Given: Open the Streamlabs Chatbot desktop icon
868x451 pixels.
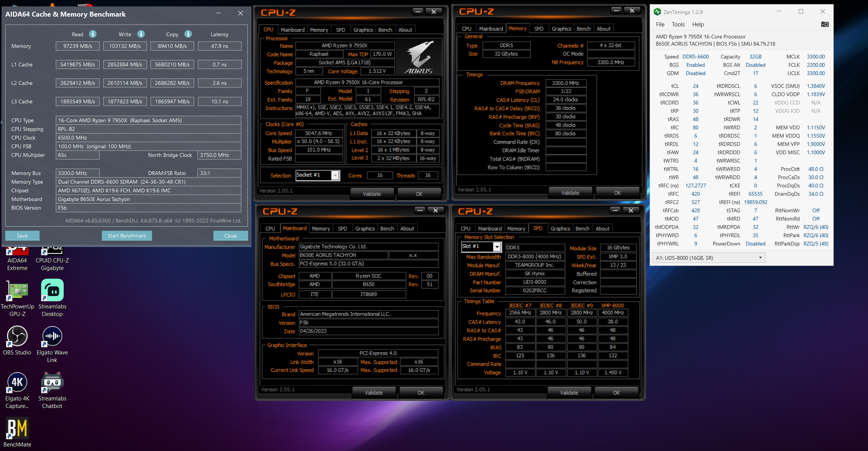Looking at the screenshot, I should (x=52, y=390).
